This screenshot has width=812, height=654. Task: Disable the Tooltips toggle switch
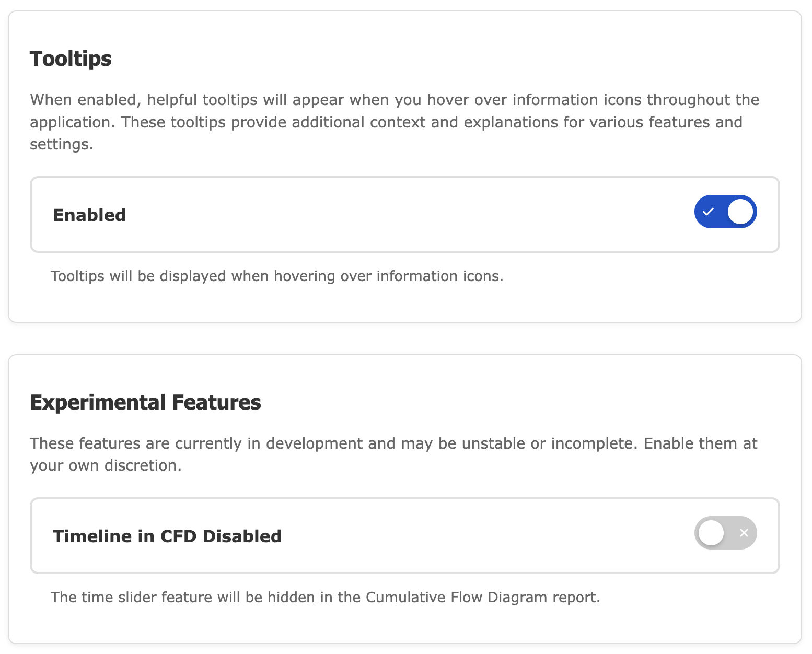[x=725, y=212]
